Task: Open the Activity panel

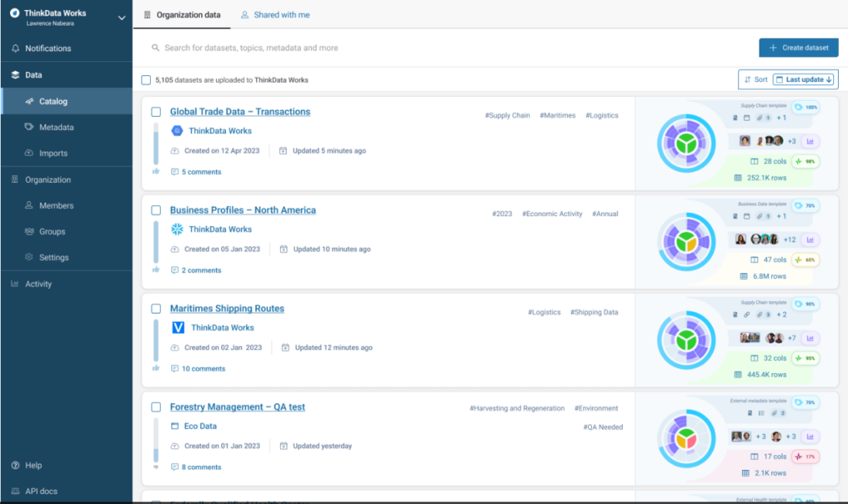Action: [37, 283]
